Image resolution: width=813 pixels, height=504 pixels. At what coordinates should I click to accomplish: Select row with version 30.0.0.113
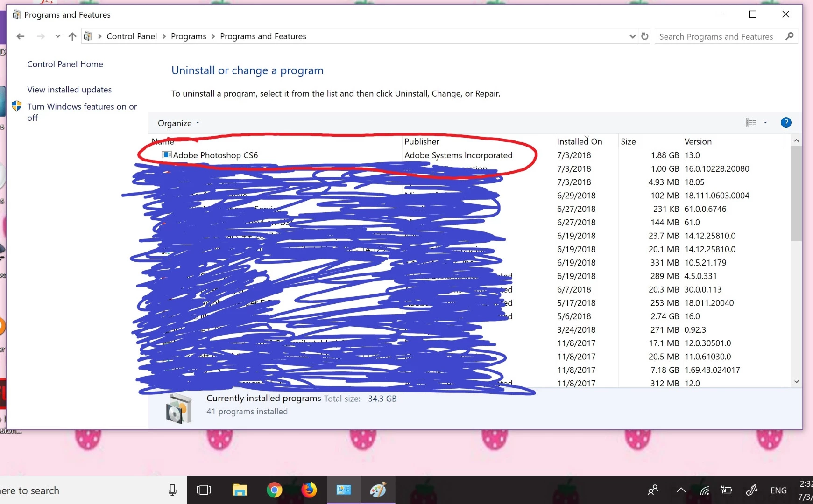coord(467,290)
